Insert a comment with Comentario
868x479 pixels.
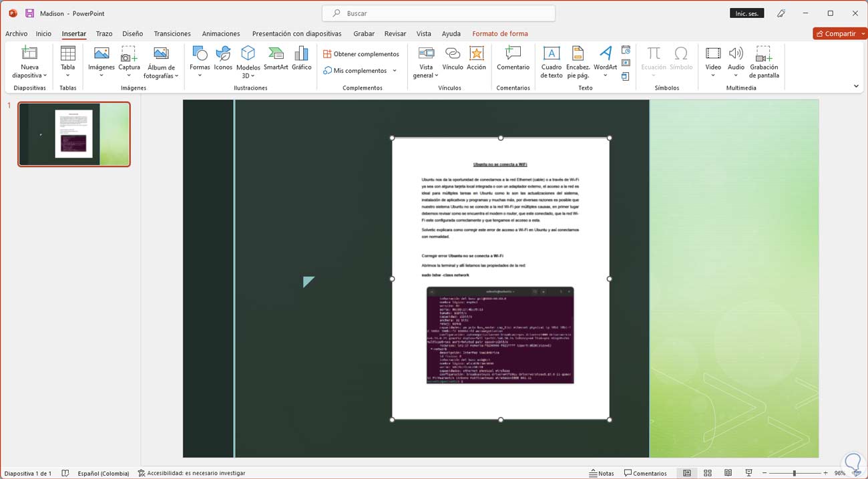[x=513, y=58]
